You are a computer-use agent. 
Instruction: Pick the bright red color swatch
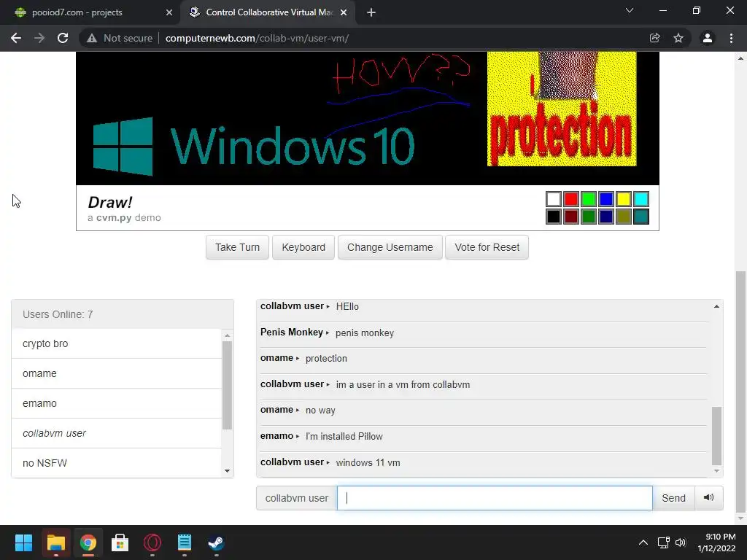click(x=570, y=199)
